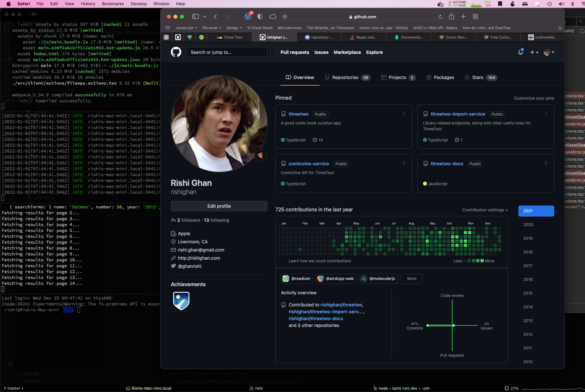
Task: Open the GitHub notifications bell
Action: coord(521,52)
